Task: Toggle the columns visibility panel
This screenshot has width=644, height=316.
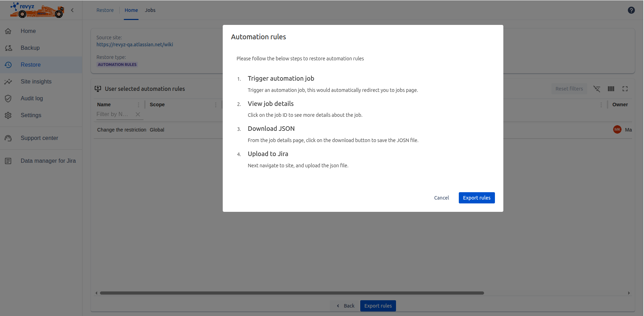Action: [611, 89]
